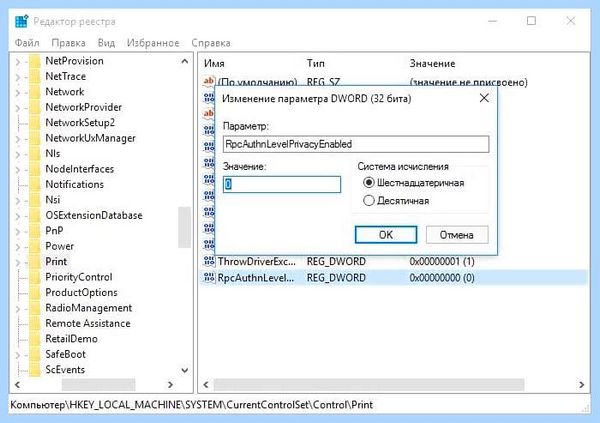Click the RpcAuthnLevel... DWORD value icon
Screen dimensions: 600x423
(x=209, y=278)
